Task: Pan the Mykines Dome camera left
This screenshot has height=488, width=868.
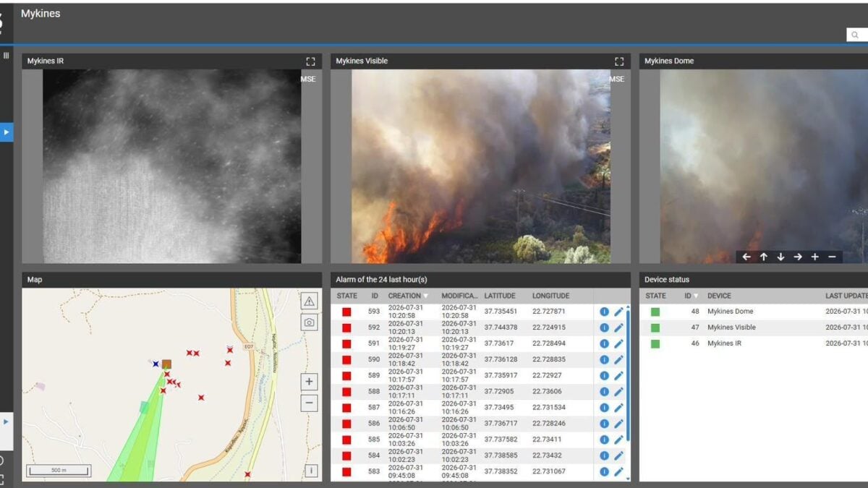Action: click(x=746, y=257)
